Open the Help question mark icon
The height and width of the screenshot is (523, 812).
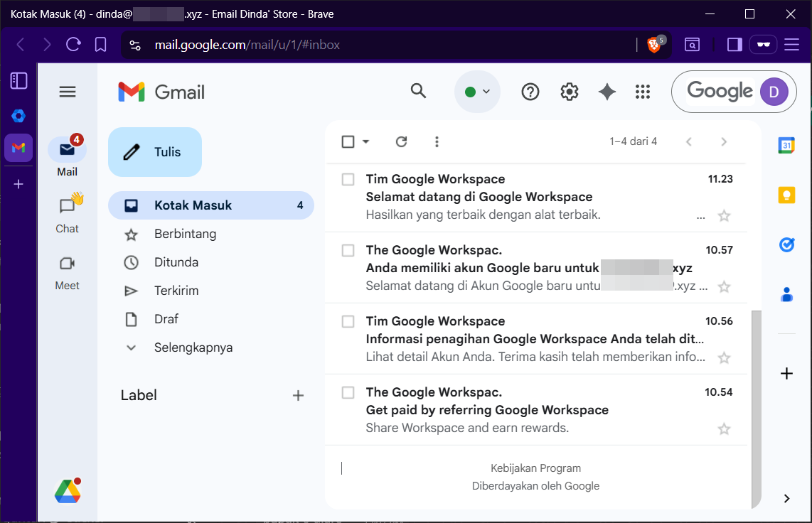(x=530, y=92)
